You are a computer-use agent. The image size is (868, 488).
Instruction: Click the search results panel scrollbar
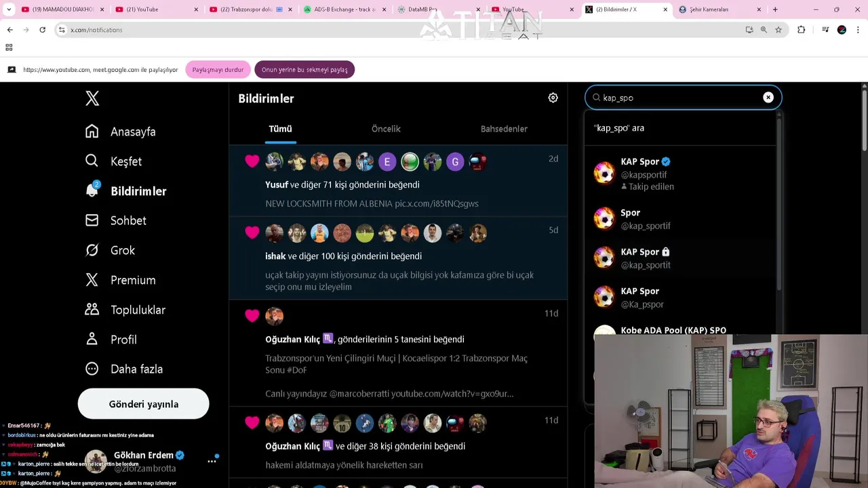tap(778, 203)
